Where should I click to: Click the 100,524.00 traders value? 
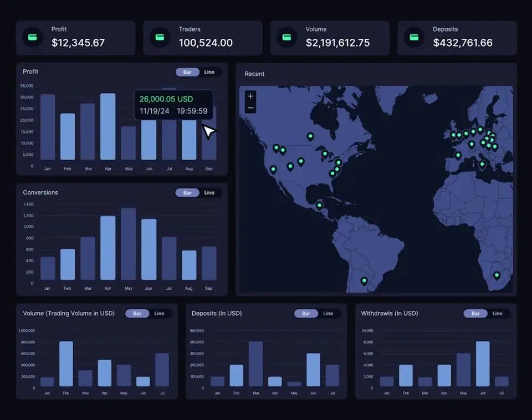(206, 43)
